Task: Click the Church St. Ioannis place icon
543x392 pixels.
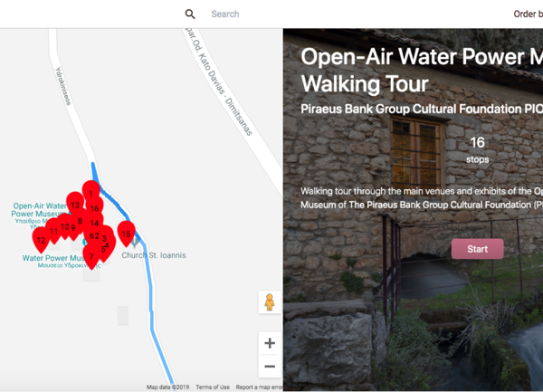Action: [x=134, y=242]
